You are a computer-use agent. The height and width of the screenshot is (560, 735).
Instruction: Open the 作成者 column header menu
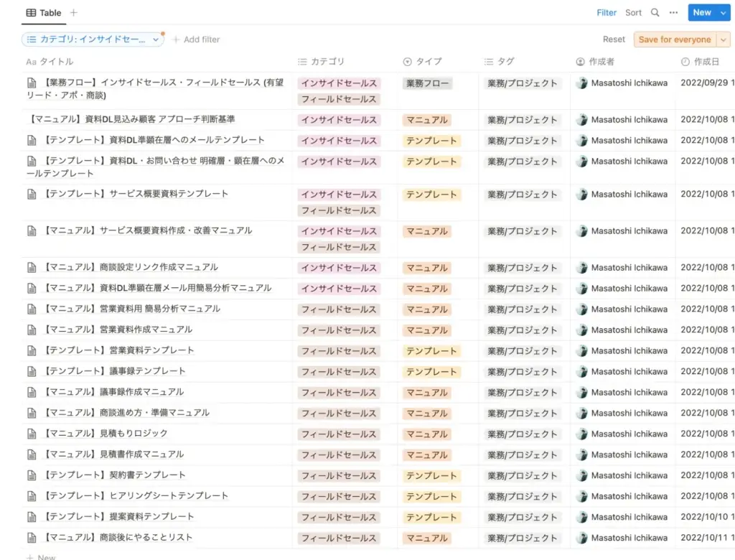point(595,62)
